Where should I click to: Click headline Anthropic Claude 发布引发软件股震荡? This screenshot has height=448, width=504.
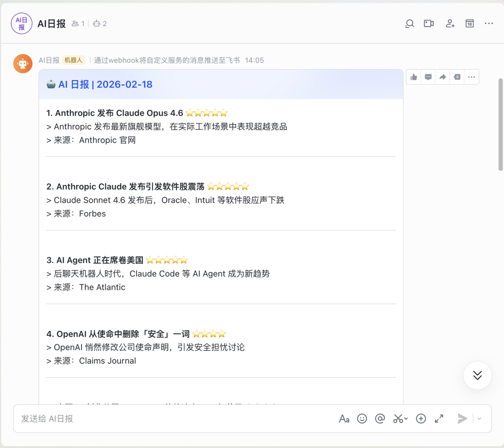click(x=126, y=186)
